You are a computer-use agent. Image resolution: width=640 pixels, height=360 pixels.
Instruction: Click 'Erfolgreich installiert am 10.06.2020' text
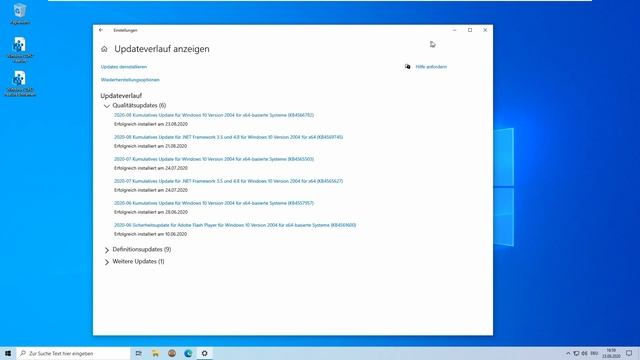(151, 234)
